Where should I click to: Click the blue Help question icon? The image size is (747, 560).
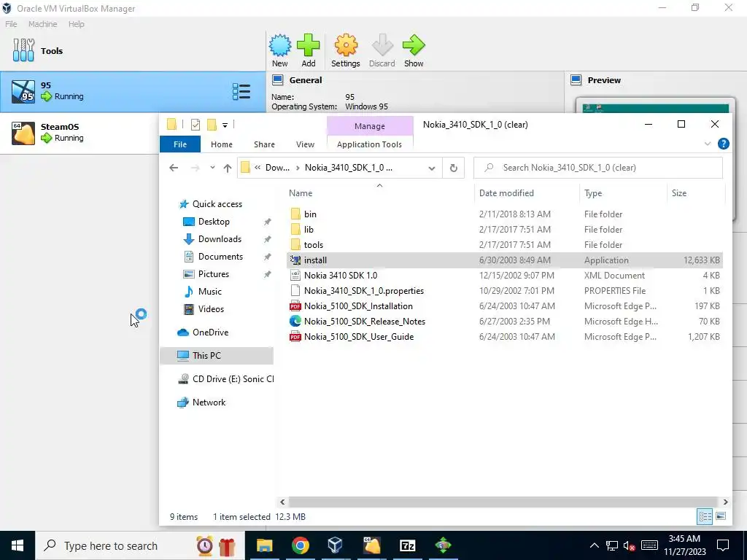pos(723,144)
